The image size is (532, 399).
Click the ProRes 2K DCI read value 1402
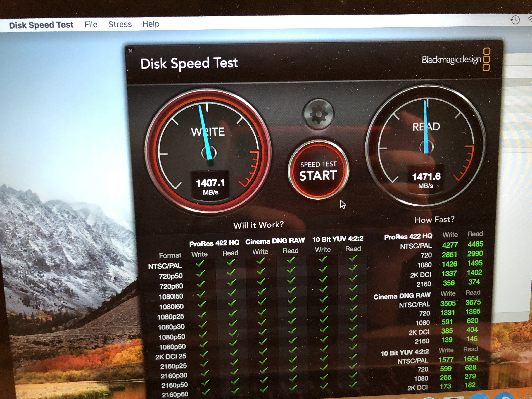pyautogui.click(x=474, y=272)
